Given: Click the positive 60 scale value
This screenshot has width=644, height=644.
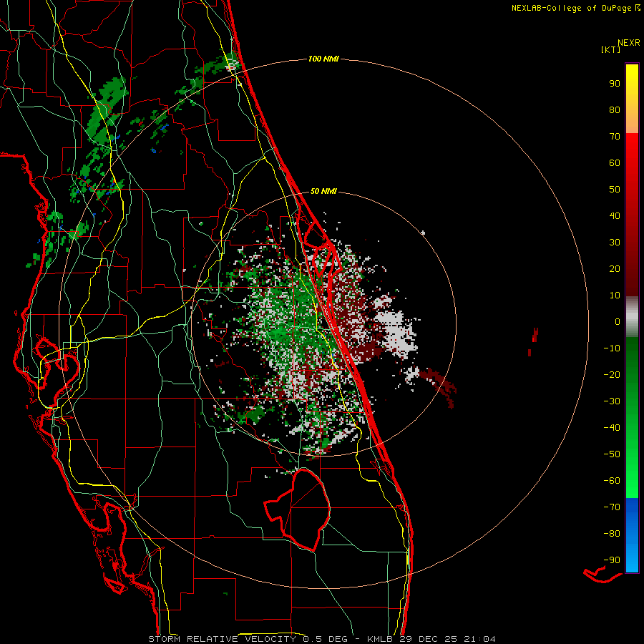Looking at the screenshot, I should coord(615,162).
